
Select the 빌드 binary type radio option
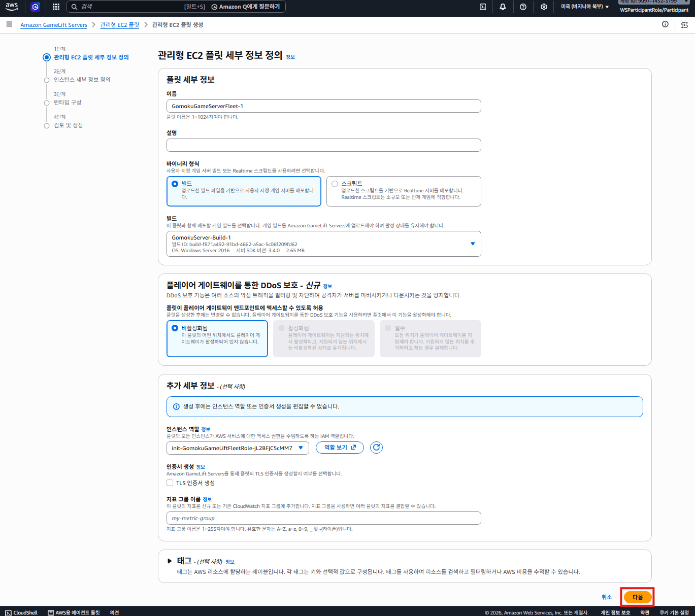175,184
